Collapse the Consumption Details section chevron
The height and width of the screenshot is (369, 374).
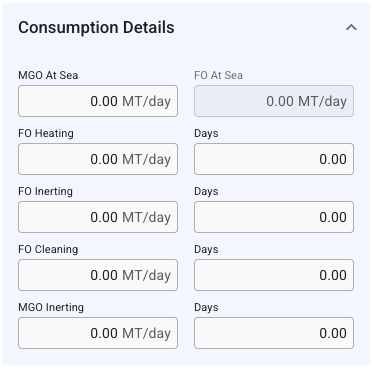click(351, 27)
